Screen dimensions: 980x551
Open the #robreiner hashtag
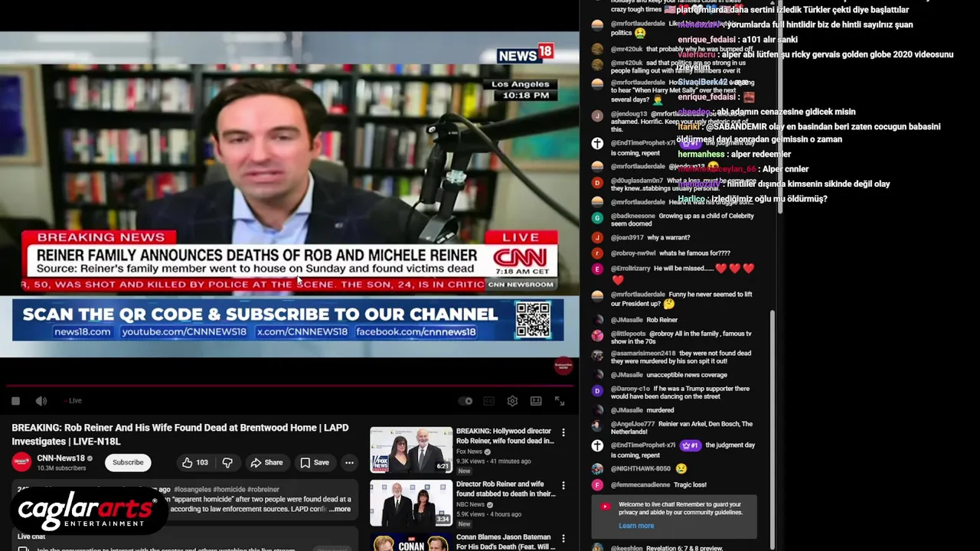click(x=263, y=489)
